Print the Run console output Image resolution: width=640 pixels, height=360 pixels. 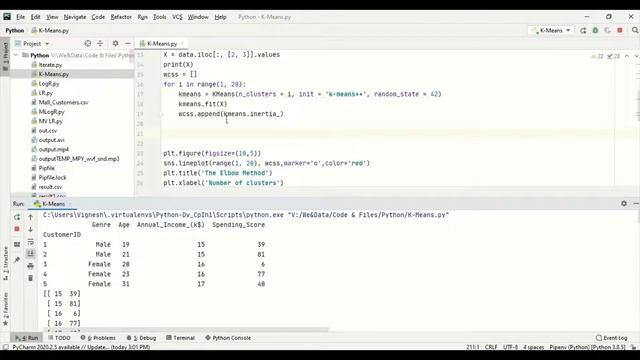pyautogui.click(x=31, y=266)
